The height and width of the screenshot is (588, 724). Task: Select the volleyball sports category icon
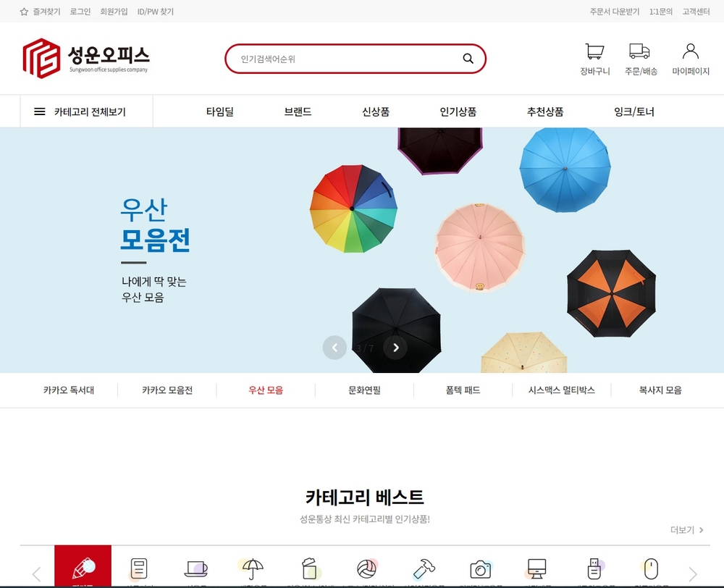366,568
